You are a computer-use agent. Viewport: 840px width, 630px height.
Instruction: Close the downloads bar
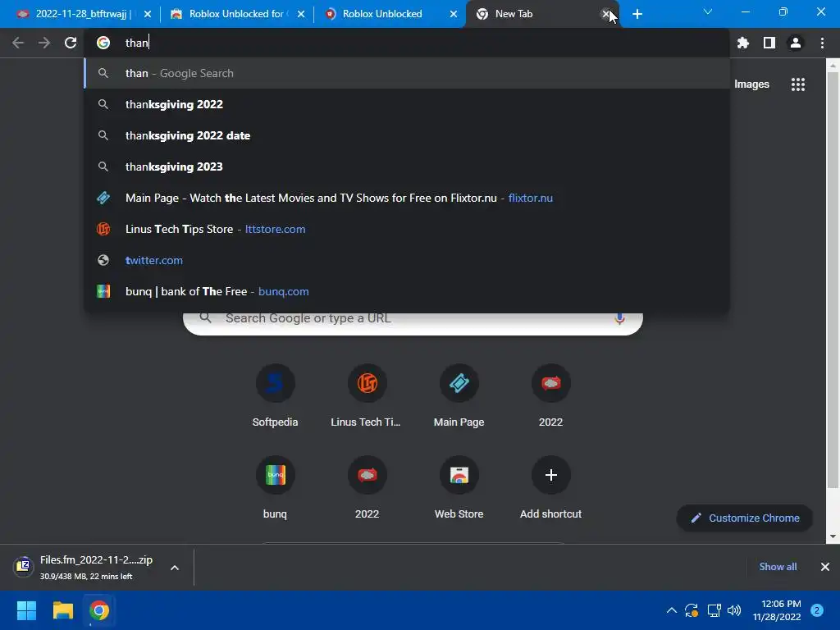825,567
